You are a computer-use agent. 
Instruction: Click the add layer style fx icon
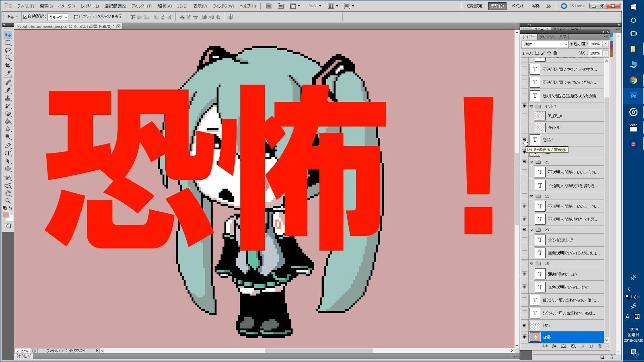pyautogui.click(x=554, y=346)
